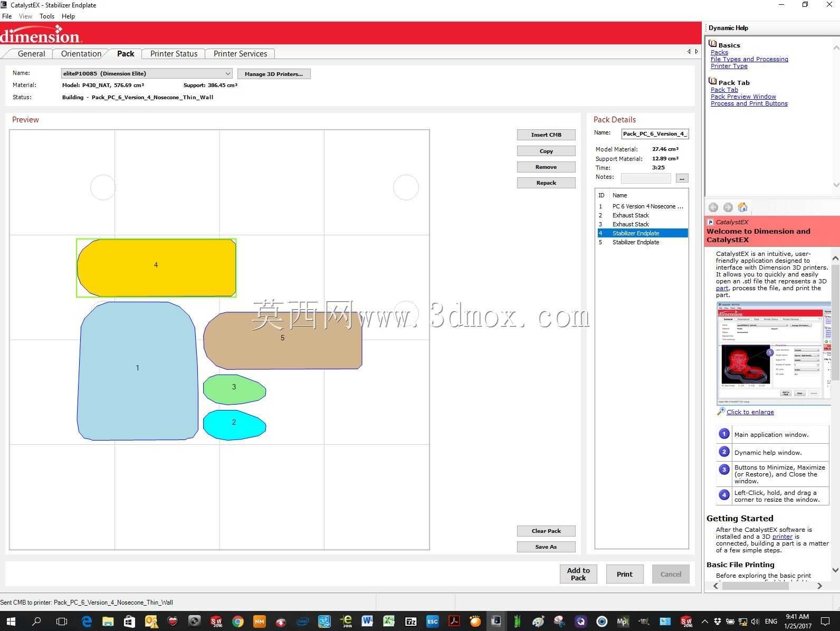The image size is (840, 631).
Task: Click Insert CMB button
Action: pos(546,135)
